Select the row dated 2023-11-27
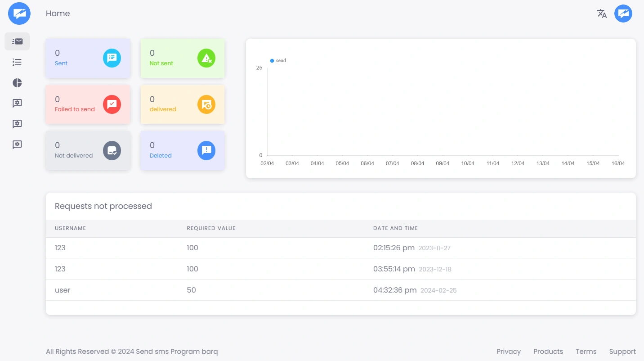Screen dimensions: 644x361 (x=341, y=248)
